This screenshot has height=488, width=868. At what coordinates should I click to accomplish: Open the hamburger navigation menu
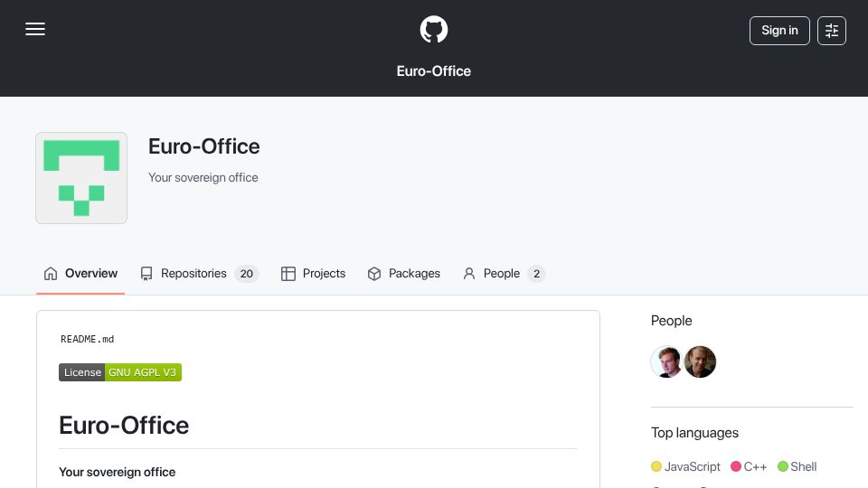[35, 29]
